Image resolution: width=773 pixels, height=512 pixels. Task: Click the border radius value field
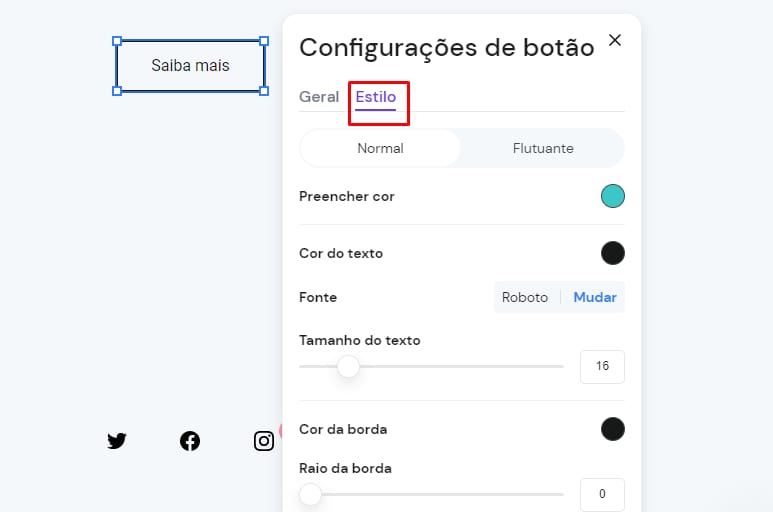[x=602, y=494]
